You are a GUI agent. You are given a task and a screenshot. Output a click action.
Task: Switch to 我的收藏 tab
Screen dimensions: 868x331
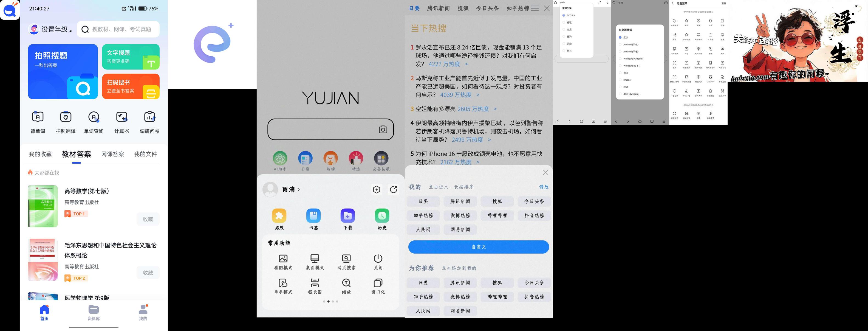tap(40, 154)
